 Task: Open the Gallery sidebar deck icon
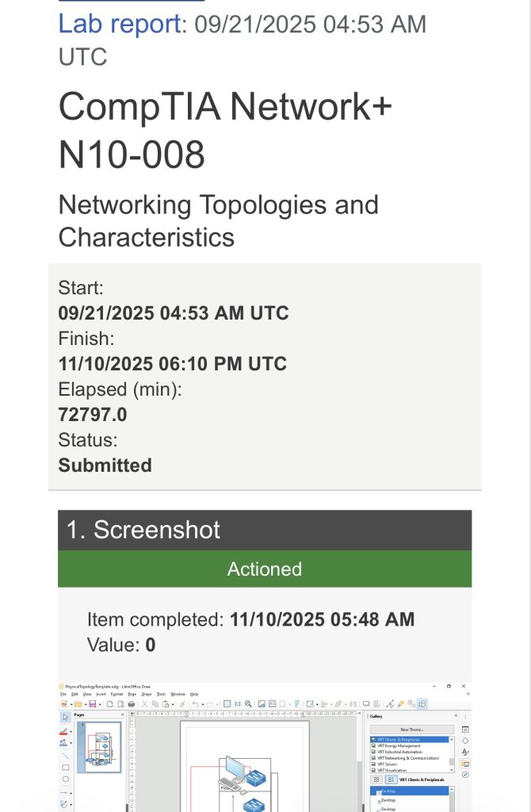pos(465,764)
